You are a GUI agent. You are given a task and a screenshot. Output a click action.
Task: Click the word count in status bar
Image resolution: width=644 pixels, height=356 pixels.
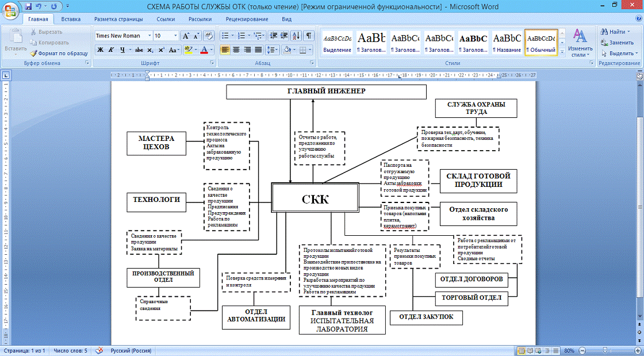[x=70, y=350]
